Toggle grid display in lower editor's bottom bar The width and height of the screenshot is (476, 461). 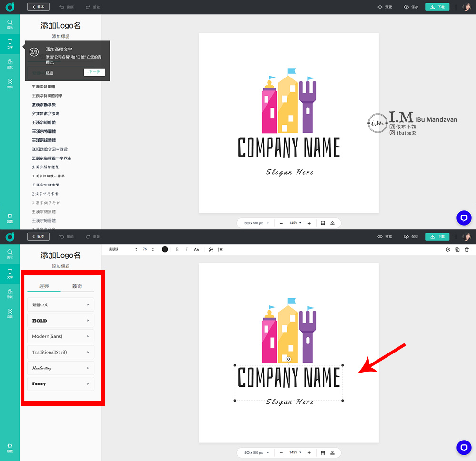[x=323, y=453]
